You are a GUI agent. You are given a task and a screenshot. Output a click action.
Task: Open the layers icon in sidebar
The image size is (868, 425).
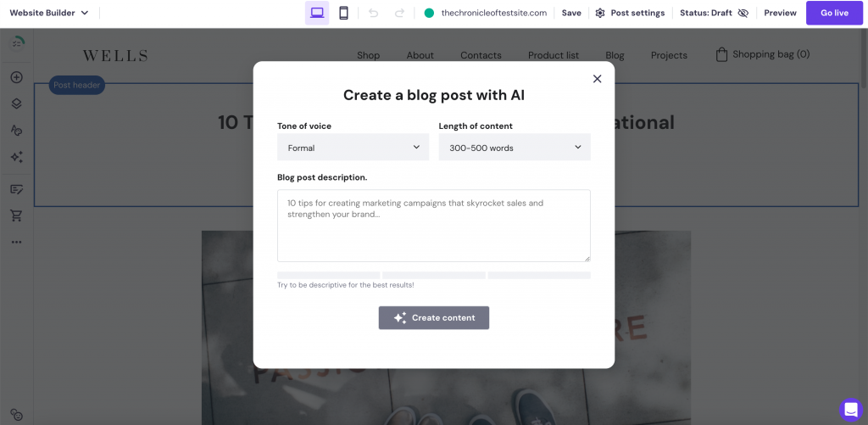click(x=16, y=103)
